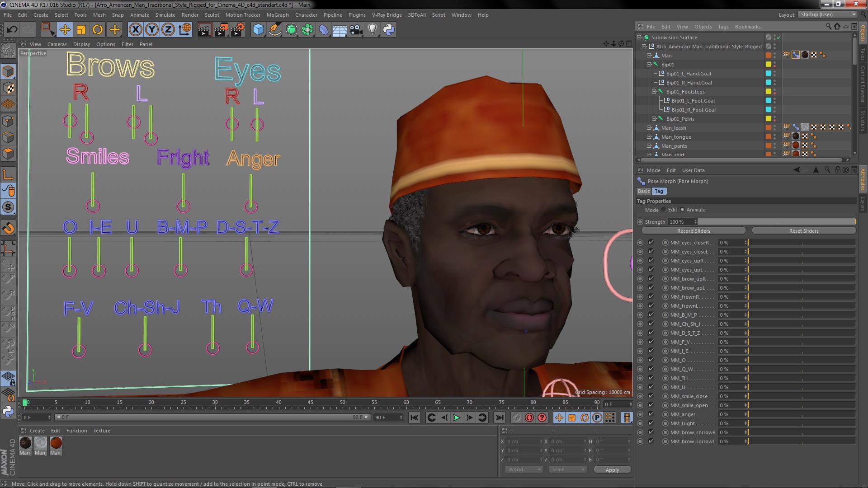
Task: Collapse the Subdivision Surface tree node
Action: (x=639, y=38)
